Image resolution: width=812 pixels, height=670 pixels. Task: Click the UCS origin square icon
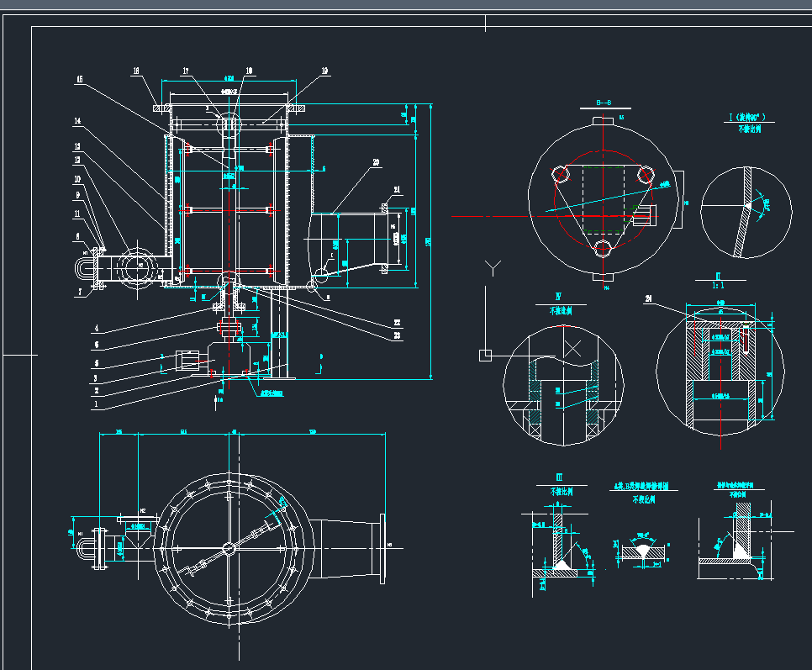click(484, 356)
